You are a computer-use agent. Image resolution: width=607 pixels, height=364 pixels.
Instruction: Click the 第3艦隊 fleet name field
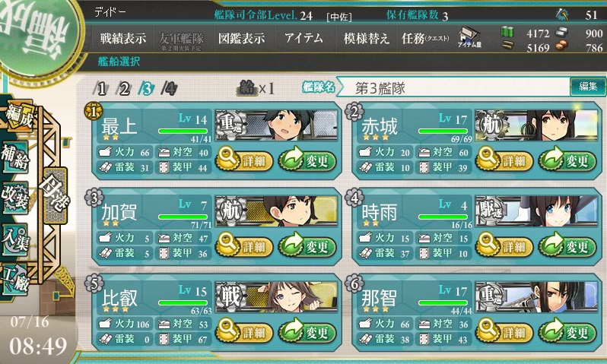coord(453,88)
